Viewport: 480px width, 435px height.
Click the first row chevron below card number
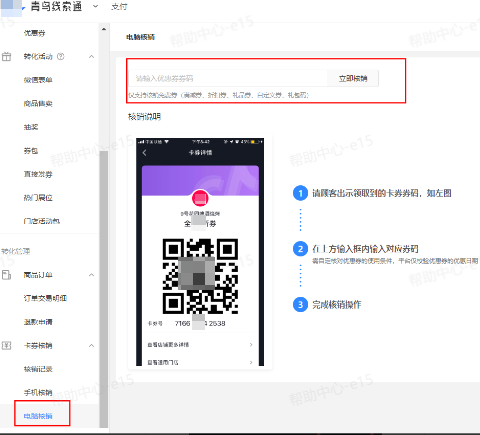(251, 345)
